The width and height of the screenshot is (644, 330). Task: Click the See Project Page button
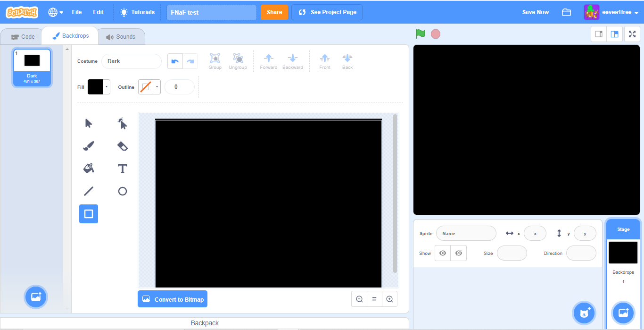(326, 12)
